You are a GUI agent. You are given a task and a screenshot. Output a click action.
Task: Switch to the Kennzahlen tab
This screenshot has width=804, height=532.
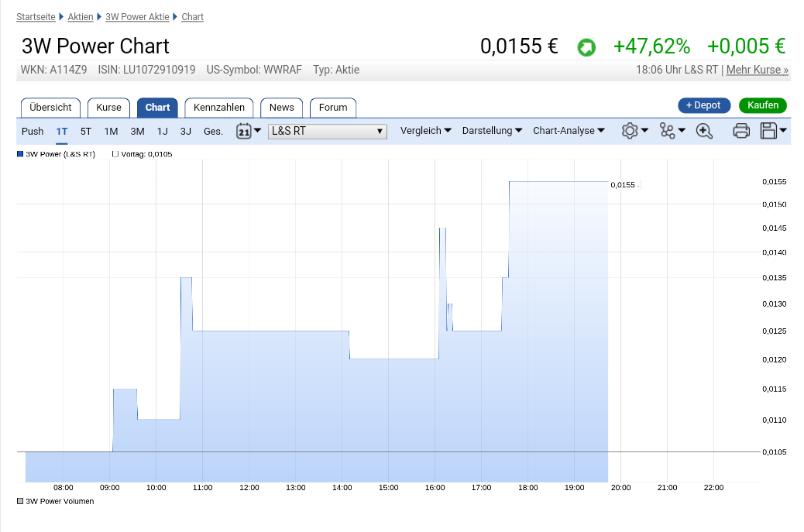click(x=218, y=108)
